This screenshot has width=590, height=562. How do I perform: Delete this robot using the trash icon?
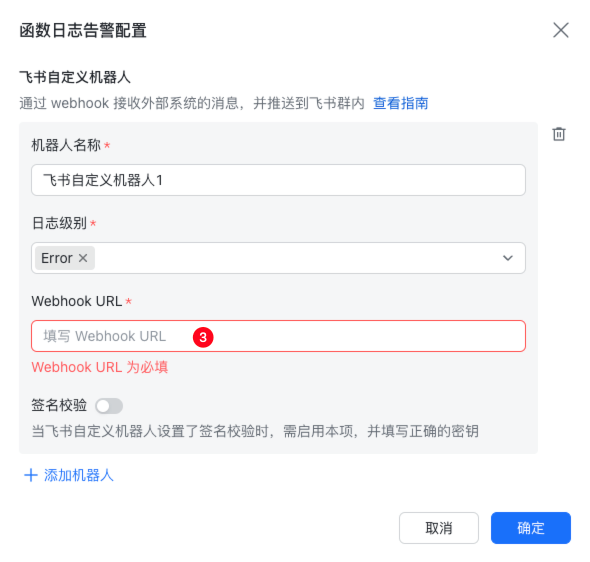[559, 134]
